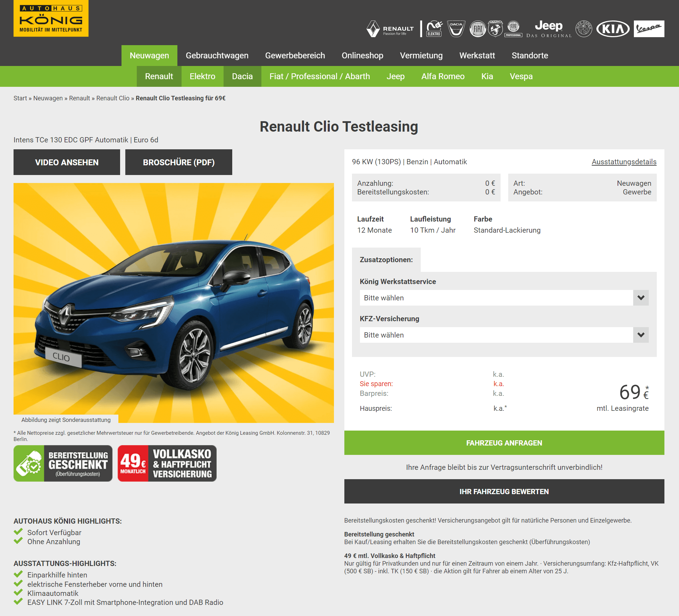Click the Video Ansehen button

[67, 162]
